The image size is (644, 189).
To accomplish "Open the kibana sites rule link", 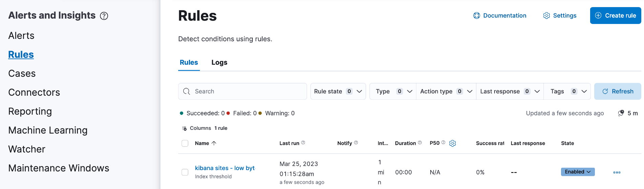I will pos(225,168).
